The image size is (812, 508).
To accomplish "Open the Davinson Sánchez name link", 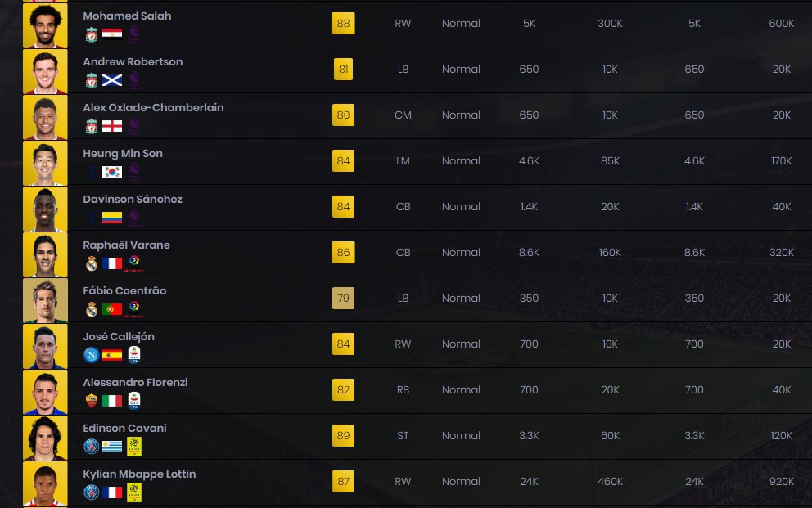I will pos(133,199).
